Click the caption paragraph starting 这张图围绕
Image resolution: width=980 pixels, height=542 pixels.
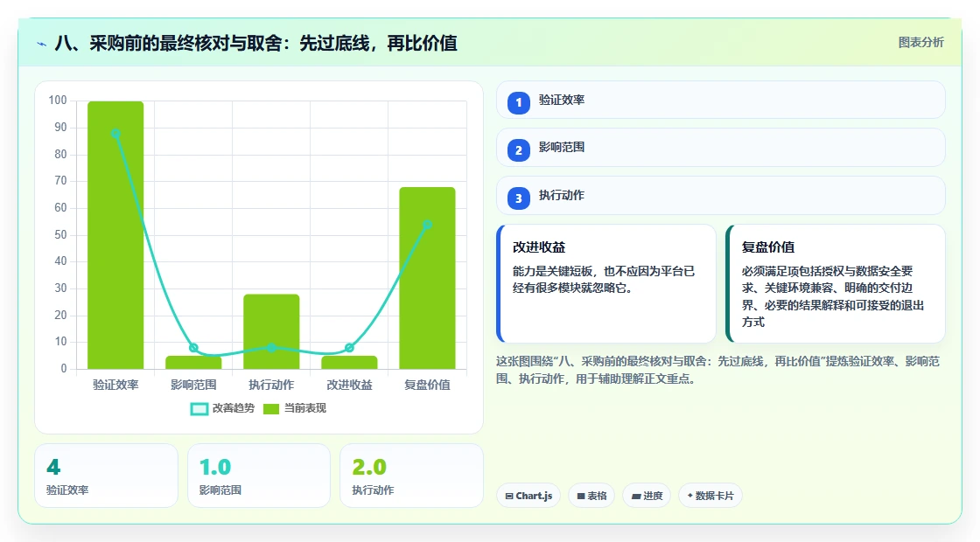pyautogui.click(x=717, y=370)
